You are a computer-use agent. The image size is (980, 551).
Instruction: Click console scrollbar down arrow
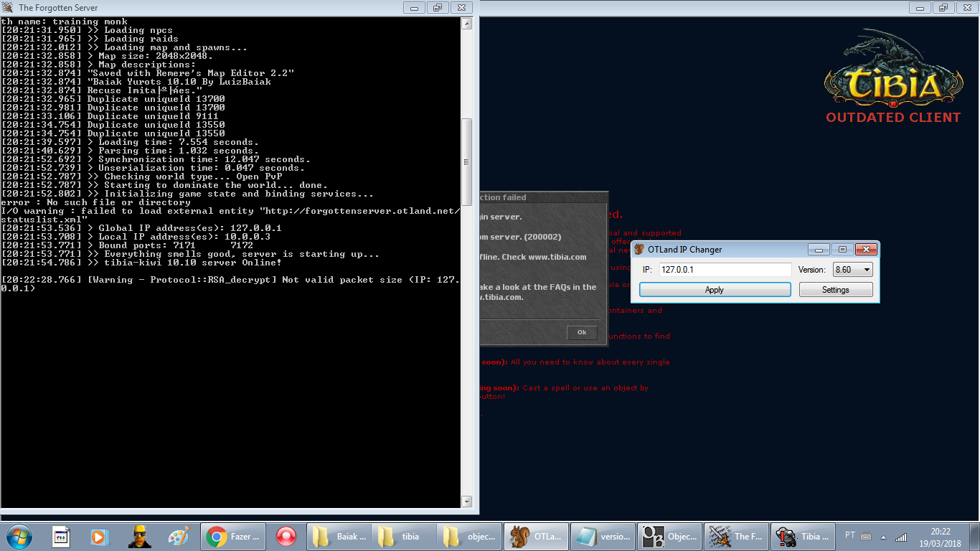tap(467, 501)
